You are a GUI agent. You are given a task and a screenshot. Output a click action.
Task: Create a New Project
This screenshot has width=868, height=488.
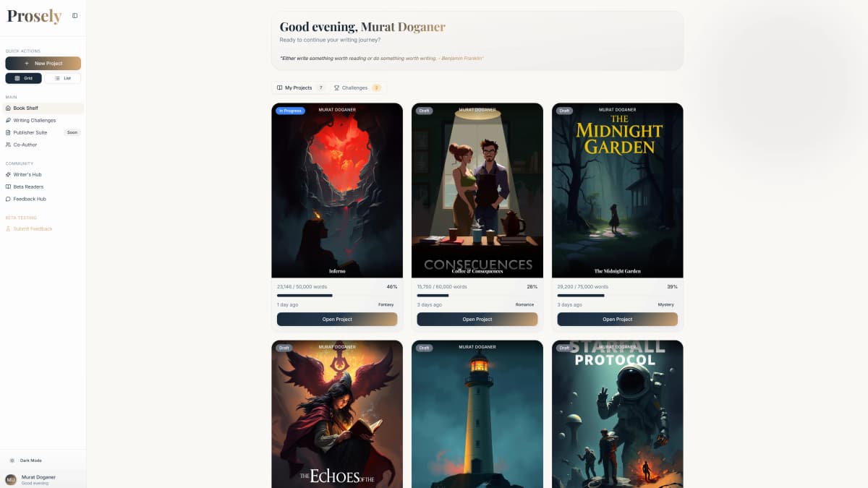click(43, 63)
